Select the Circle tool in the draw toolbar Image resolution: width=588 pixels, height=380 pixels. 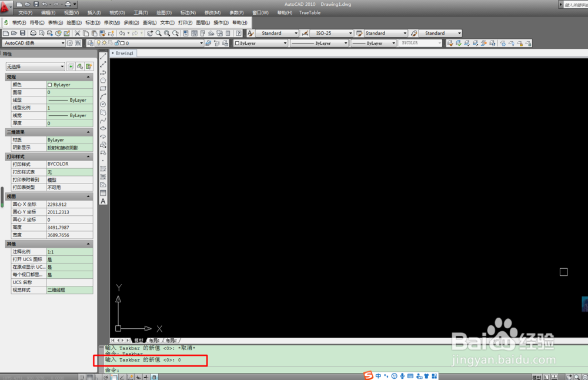pyautogui.click(x=103, y=104)
